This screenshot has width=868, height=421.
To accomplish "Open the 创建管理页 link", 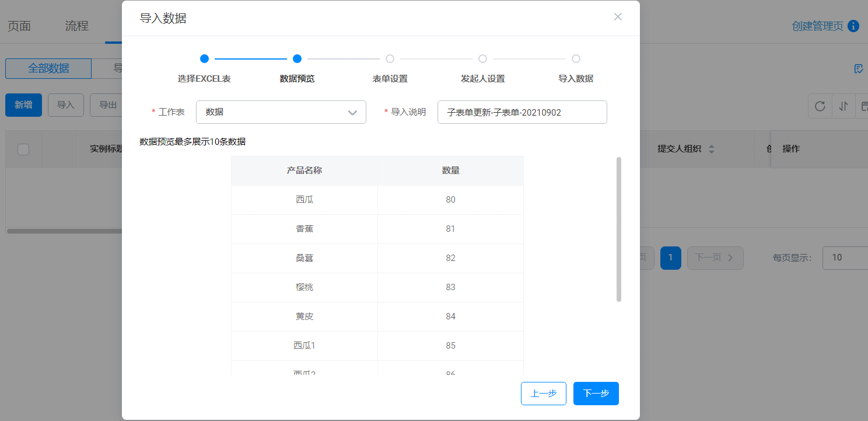I will [x=818, y=26].
